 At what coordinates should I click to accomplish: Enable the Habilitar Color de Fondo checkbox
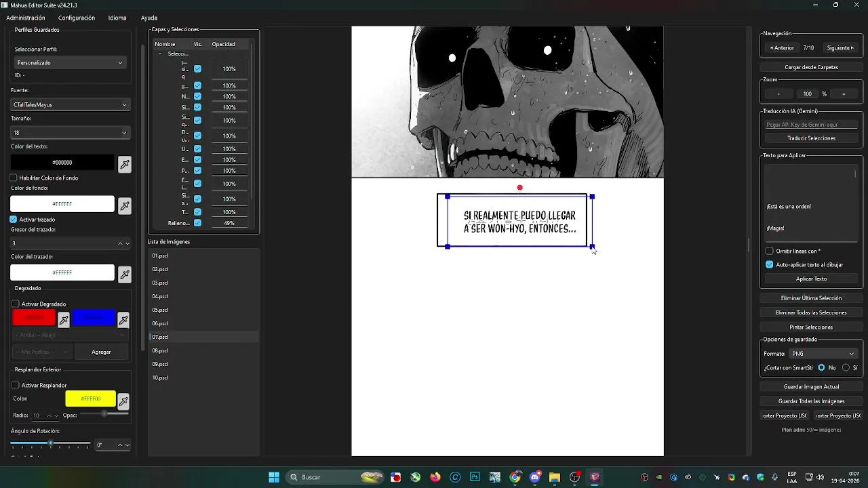click(x=14, y=178)
